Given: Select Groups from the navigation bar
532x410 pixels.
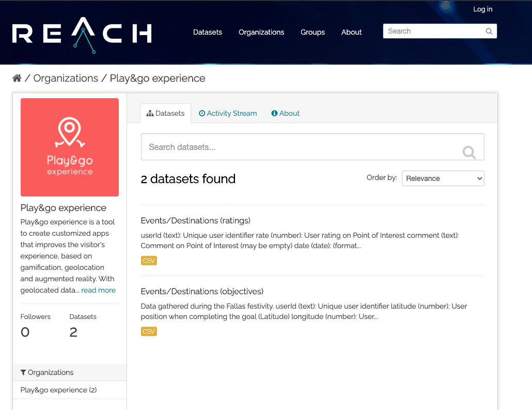Looking at the screenshot, I should click(x=312, y=32).
